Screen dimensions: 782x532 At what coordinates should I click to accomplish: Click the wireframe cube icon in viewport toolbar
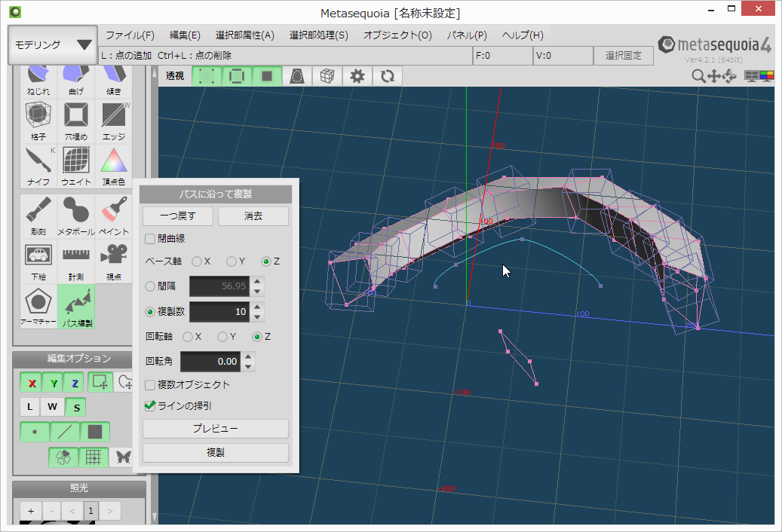pos(327,76)
